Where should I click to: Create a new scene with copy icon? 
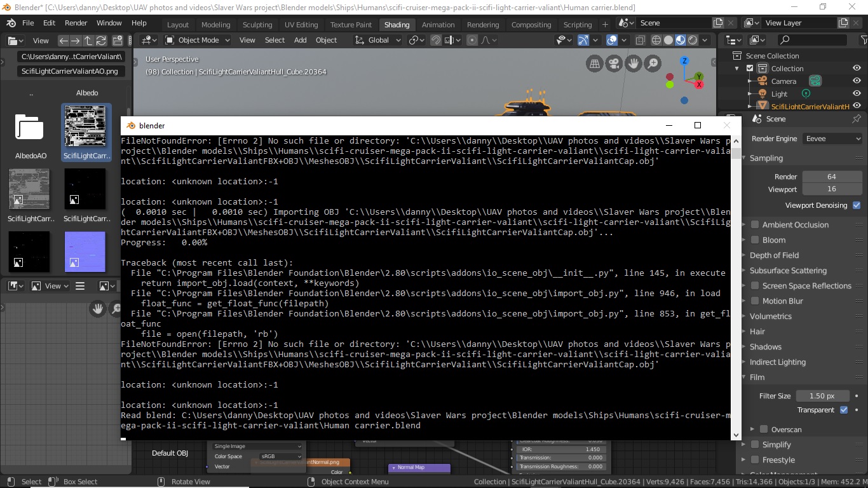coord(718,23)
